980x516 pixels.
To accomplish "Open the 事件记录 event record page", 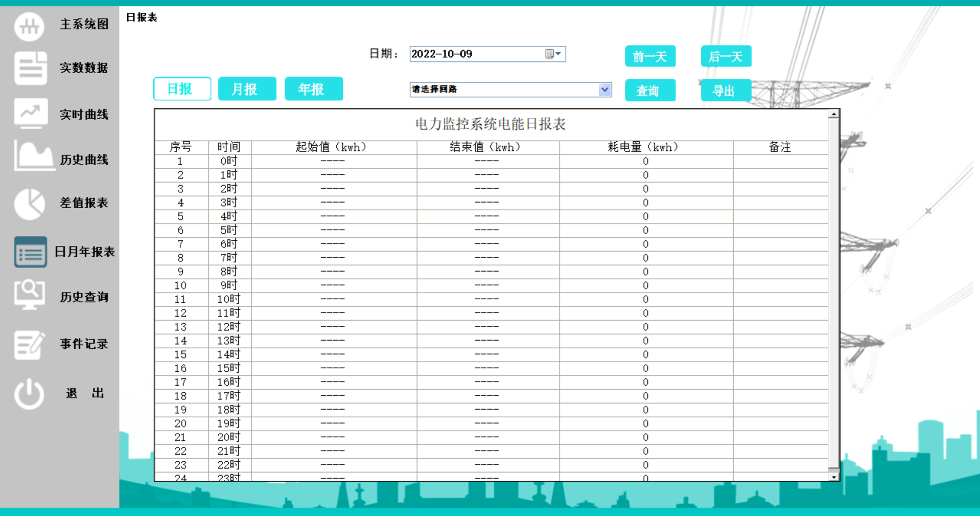I will 29,344.
